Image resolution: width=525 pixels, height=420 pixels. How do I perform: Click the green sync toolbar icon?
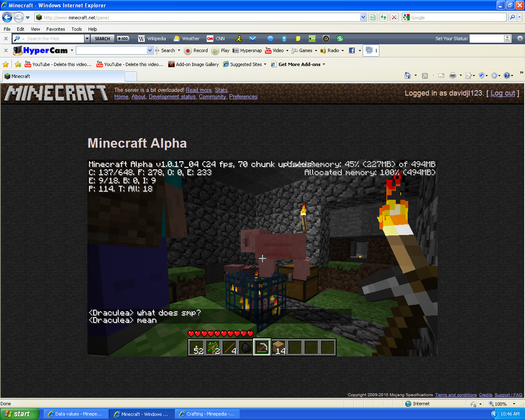340,39
